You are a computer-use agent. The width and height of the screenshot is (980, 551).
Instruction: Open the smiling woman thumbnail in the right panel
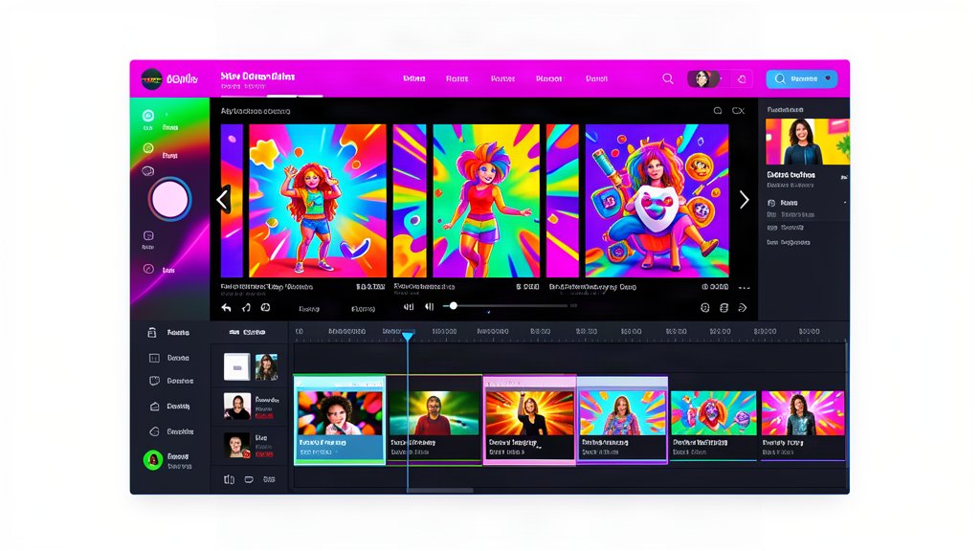[808, 142]
